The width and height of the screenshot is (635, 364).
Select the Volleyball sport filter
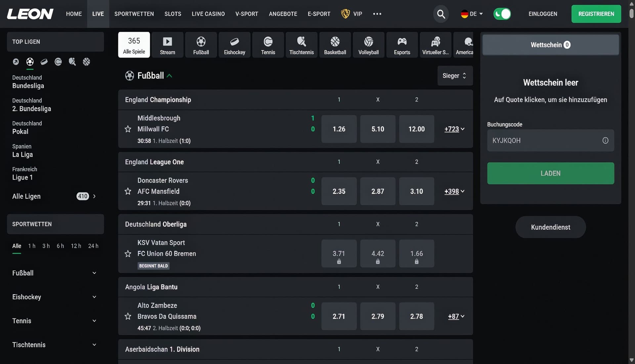(x=368, y=45)
